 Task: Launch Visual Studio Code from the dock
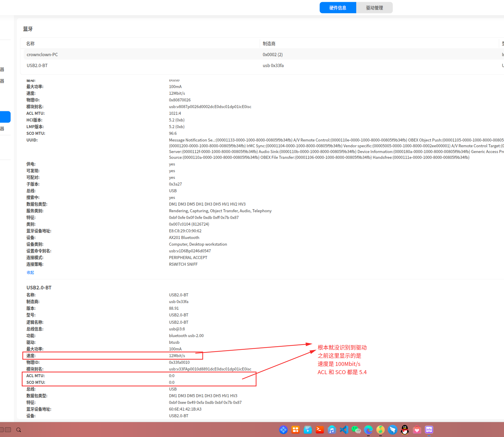click(x=344, y=430)
